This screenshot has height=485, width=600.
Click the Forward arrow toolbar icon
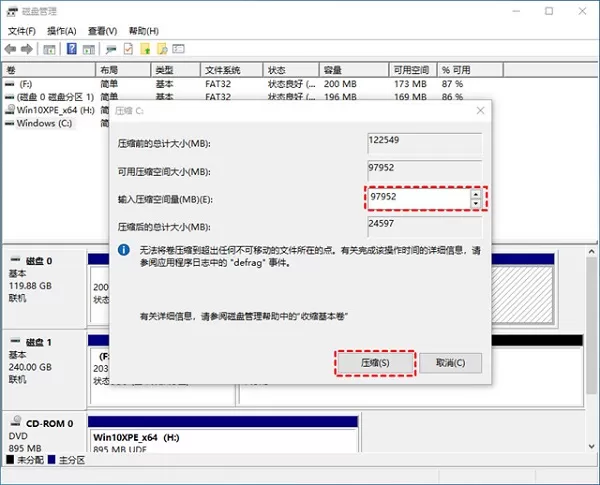27,49
